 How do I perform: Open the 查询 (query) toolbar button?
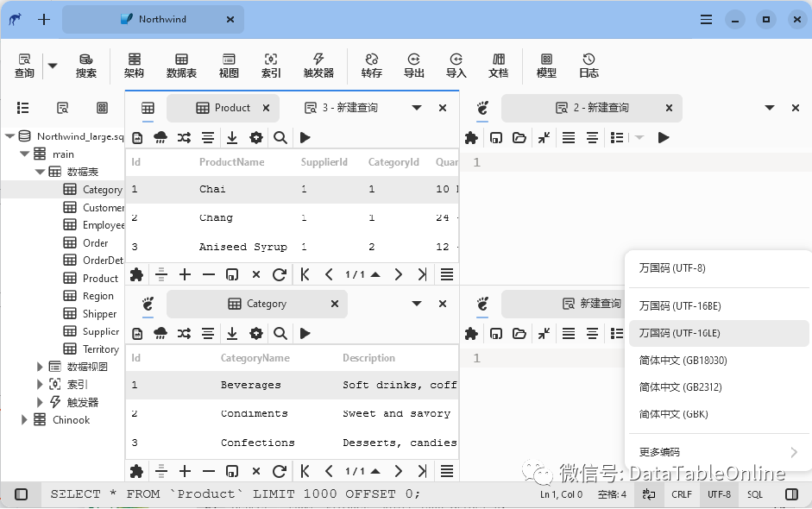pyautogui.click(x=24, y=66)
